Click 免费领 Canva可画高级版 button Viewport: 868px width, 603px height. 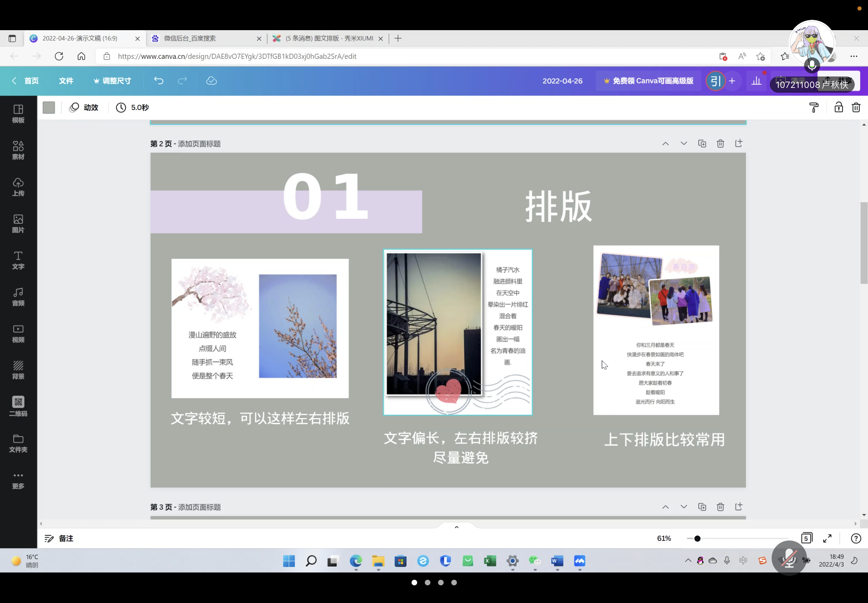click(x=648, y=81)
